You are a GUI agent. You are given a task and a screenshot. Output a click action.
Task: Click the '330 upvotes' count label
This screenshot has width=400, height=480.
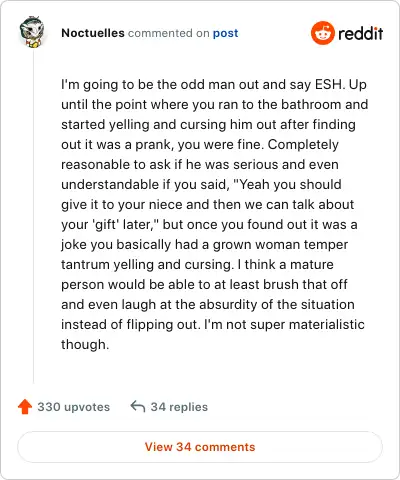point(74,407)
